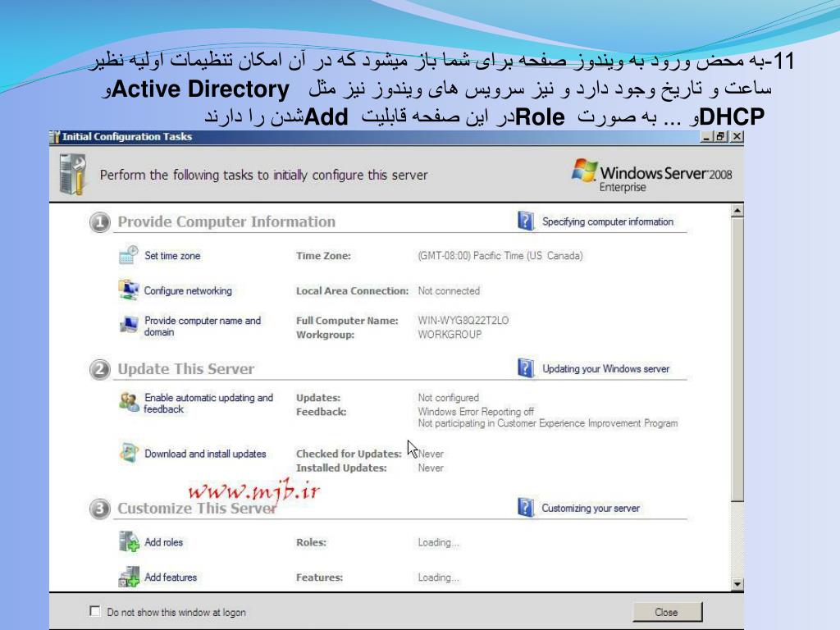Image resolution: width=840 pixels, height=630 pixels.
Task: Click the scrollbar up arrow
Action: click(x=737, y=211)
